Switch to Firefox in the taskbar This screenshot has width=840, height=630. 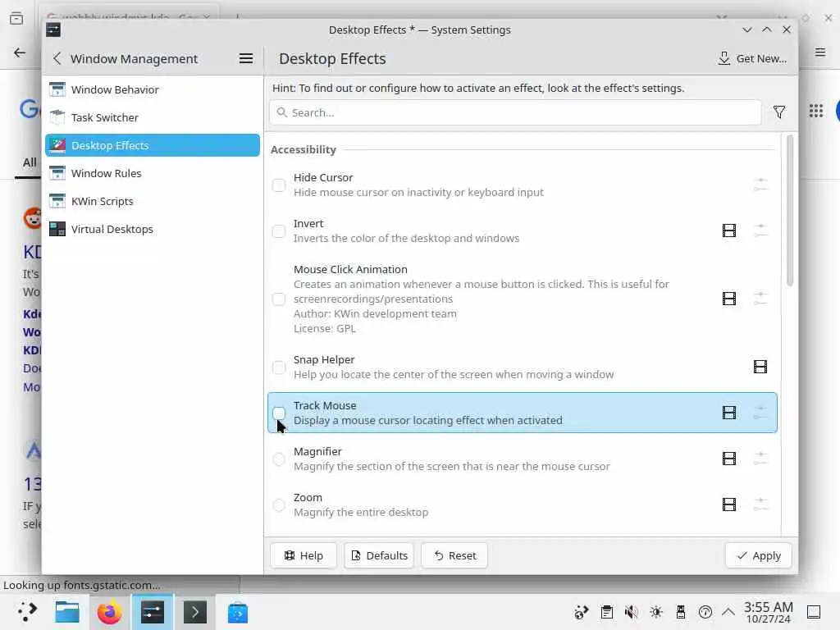click(x=110, y=612)
